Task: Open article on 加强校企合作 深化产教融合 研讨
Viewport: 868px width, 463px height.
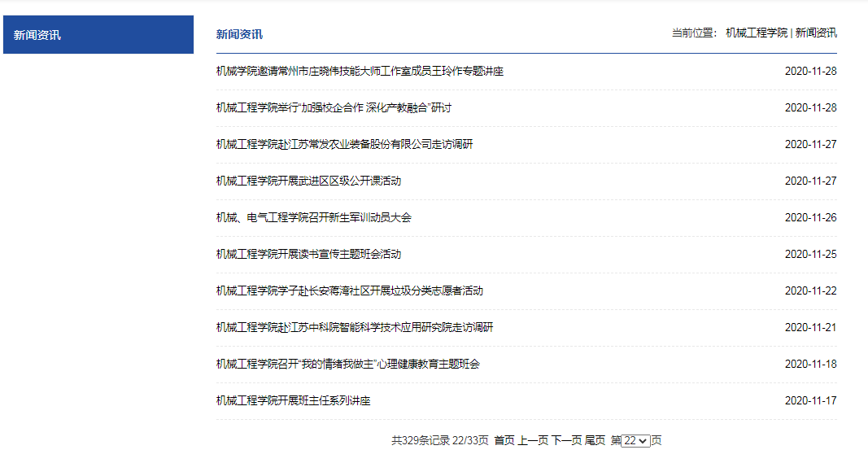Action: 334,108
